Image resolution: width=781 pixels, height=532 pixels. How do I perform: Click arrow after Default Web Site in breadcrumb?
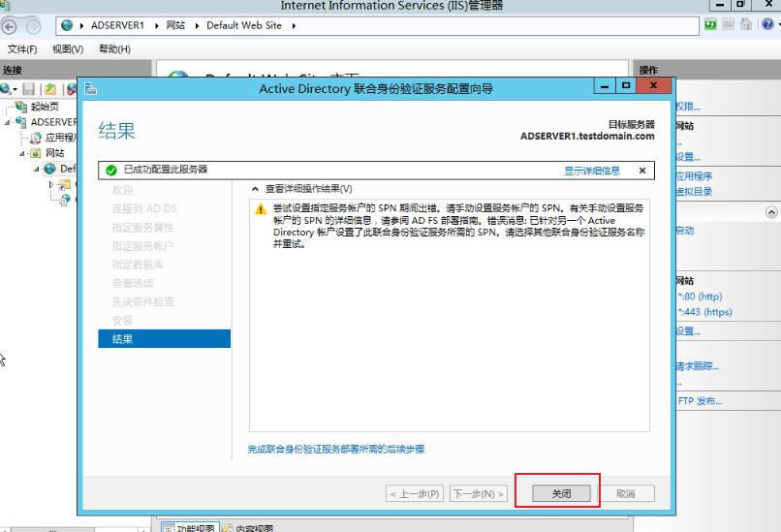294,26
